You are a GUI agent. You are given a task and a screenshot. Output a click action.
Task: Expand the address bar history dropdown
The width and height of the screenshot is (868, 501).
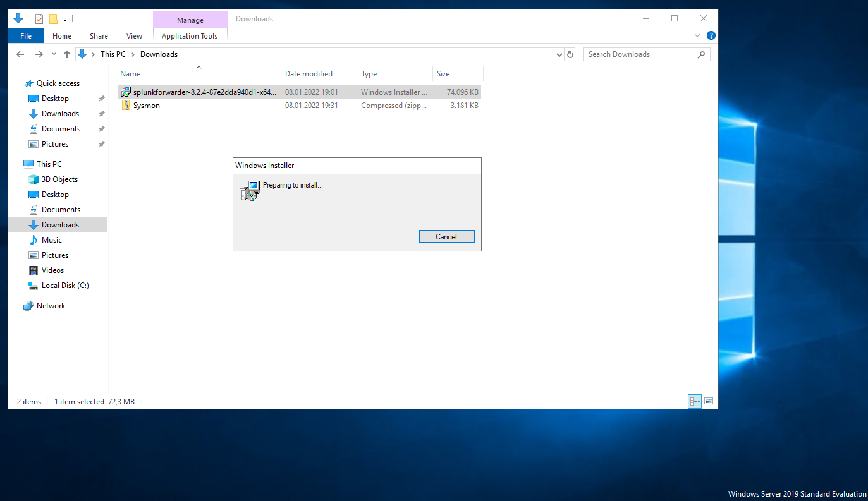click(x=559, y=55)
